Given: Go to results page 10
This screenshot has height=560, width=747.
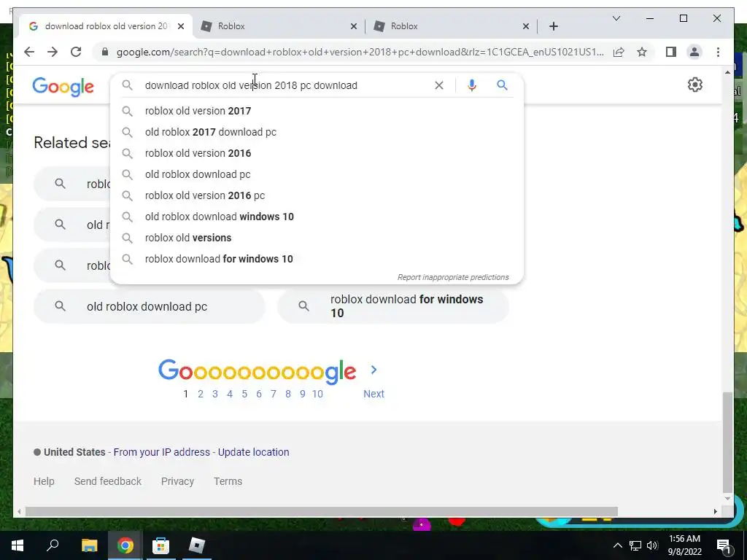Looking at the screenshot, I should (317, 394).
